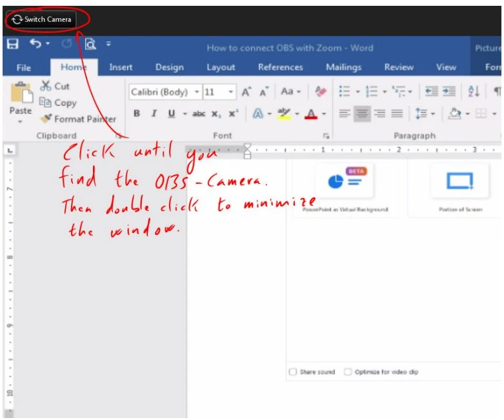Viewport: 504px width, 420px height.
Task: Click the Undo arrow icon
Action: [x=35, y=45]
